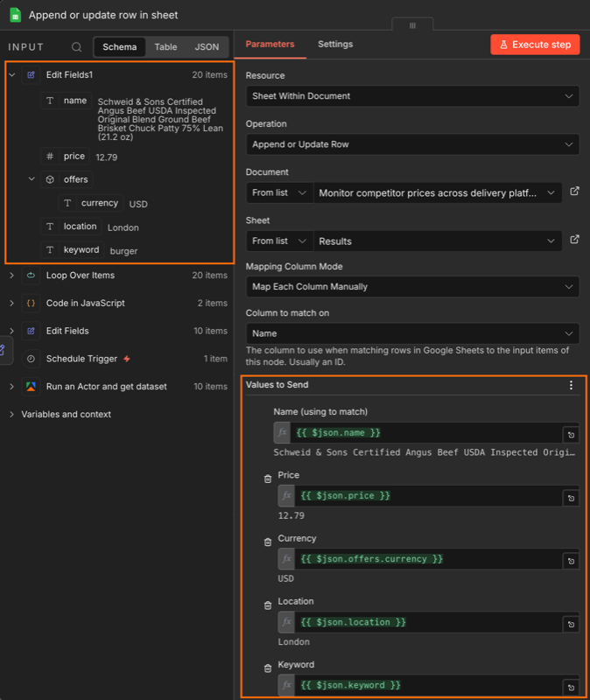Open Document From list mode dropdown
590x700 pixels.
pyautogui.click(x=279, y=192)
